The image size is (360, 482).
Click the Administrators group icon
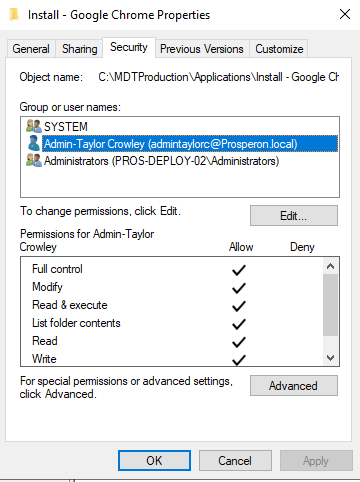point(34,160)
